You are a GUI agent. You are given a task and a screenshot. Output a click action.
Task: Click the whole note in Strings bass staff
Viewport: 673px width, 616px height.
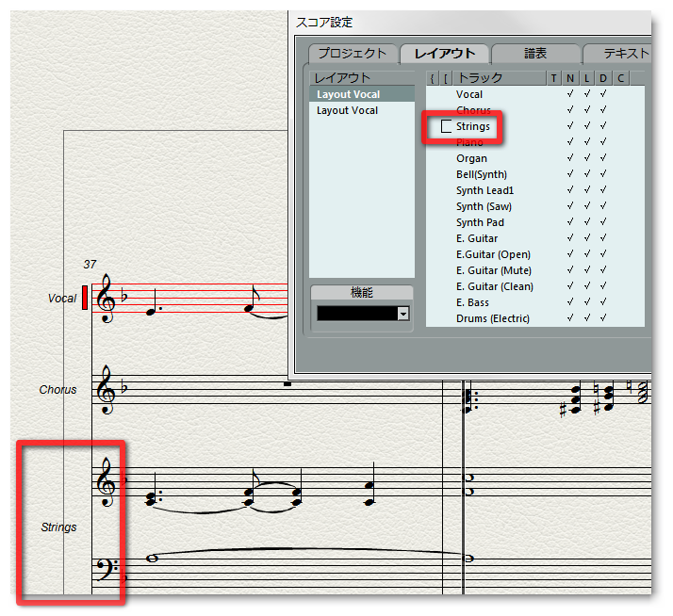coord(153,559)
